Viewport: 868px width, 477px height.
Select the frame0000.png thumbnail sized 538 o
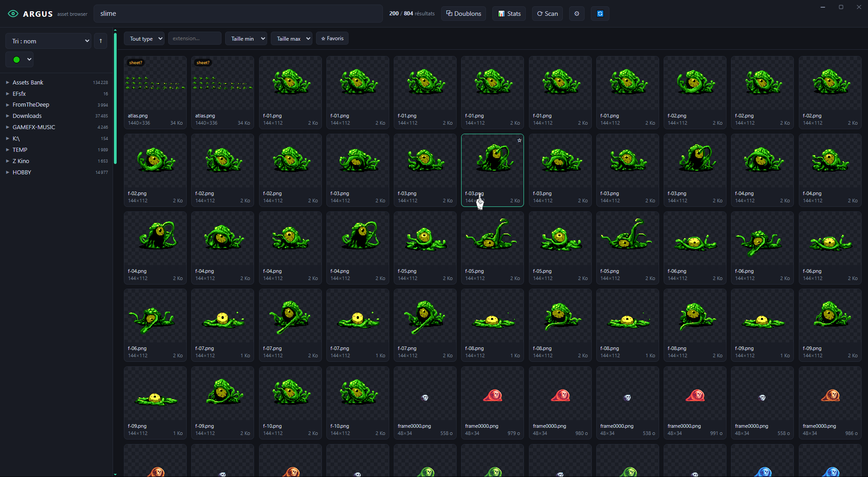627,402
